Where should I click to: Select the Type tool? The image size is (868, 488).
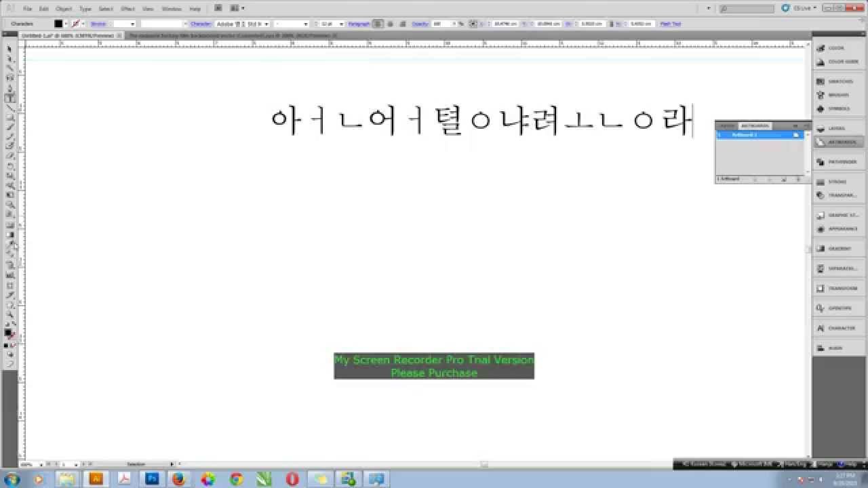point(9,98)
